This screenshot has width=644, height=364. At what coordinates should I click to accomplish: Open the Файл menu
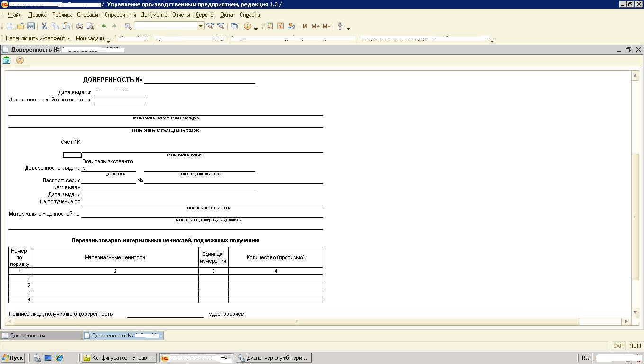point(15,15)
